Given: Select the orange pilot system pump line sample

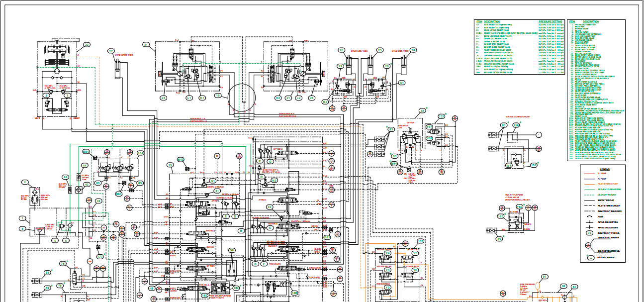Looking at the screenshot, I should click(x=589, y=184).
